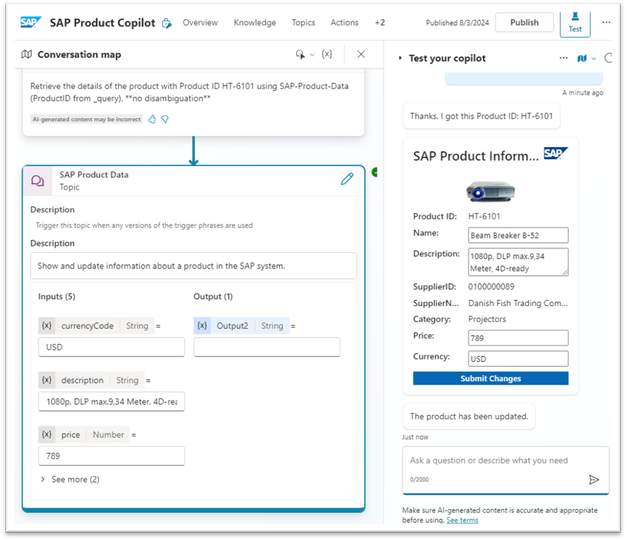
Task: Give thumbs down to AI-generated content
Action: click(165, 119)
